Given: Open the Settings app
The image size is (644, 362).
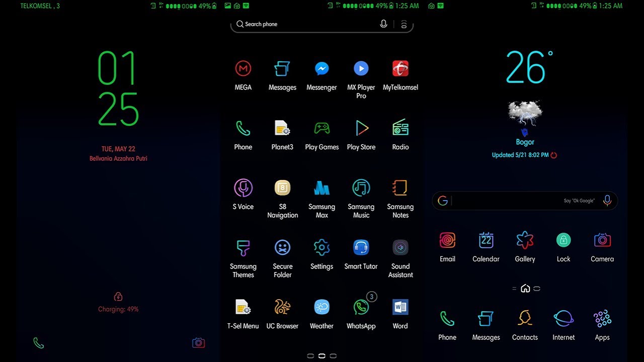Looking at the screenshot, I should point(321,248).
